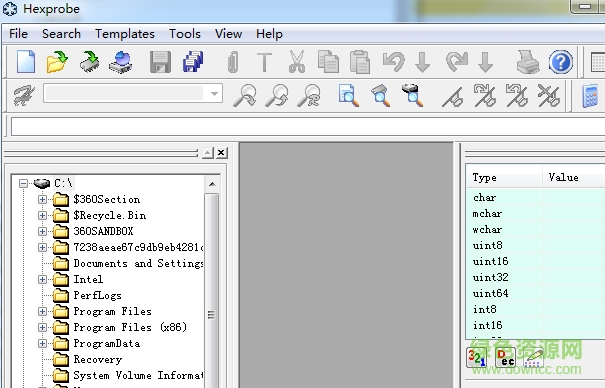Collapse the C:\ drive tree node
The height and width of the screenshot is (388, 605).
(x=24, y=183)
